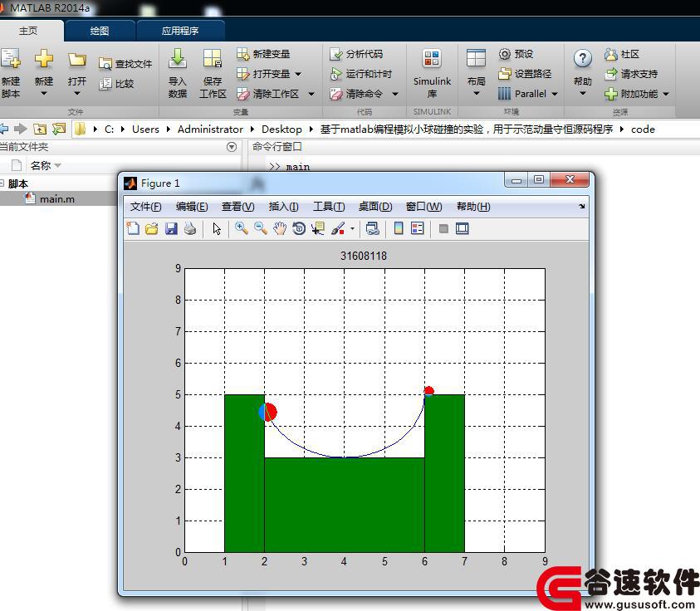Click the Set Path (设置路径) icon
700x611 pixels.
tap(505, 74)
